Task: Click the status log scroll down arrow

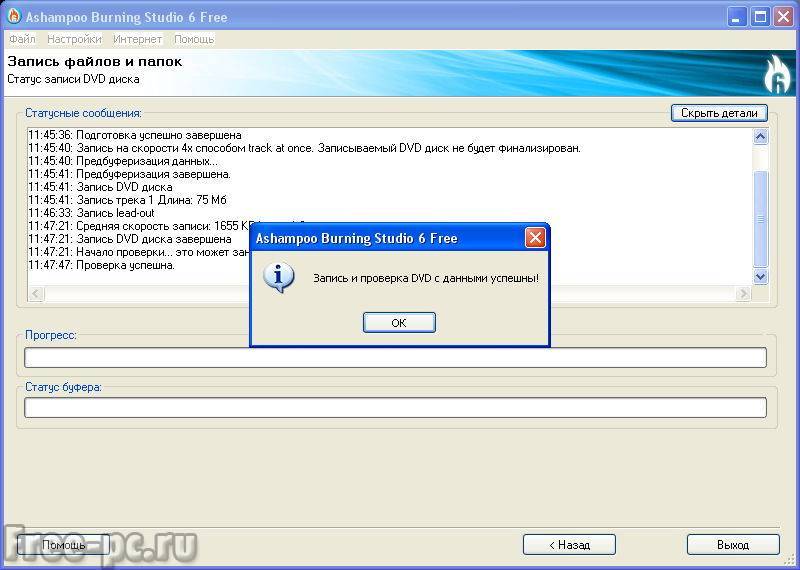Action: click(x=760, y=276)
